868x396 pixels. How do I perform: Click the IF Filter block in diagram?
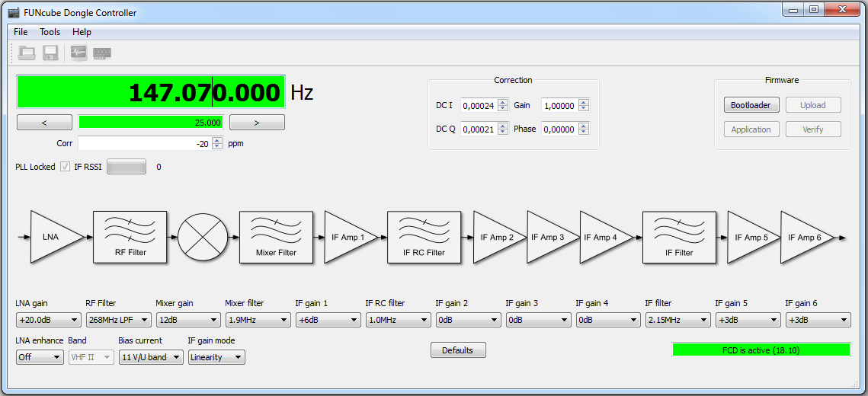(x=679, y=237)
